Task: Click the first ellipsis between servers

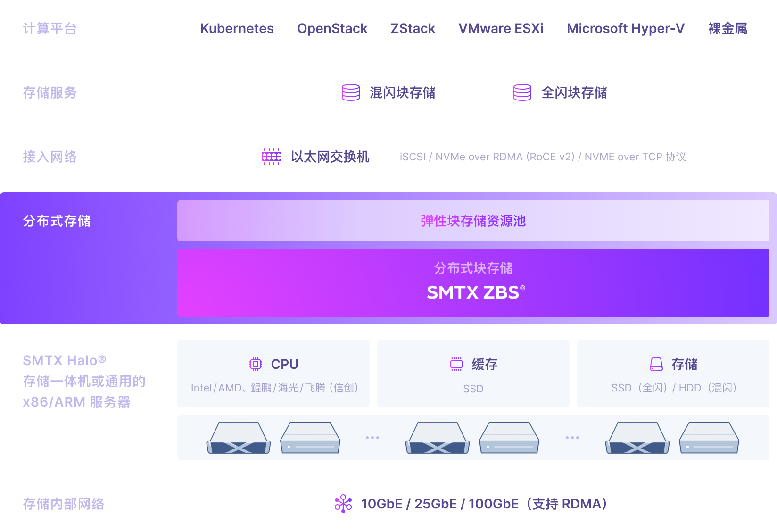Action: tap(372, 438)
